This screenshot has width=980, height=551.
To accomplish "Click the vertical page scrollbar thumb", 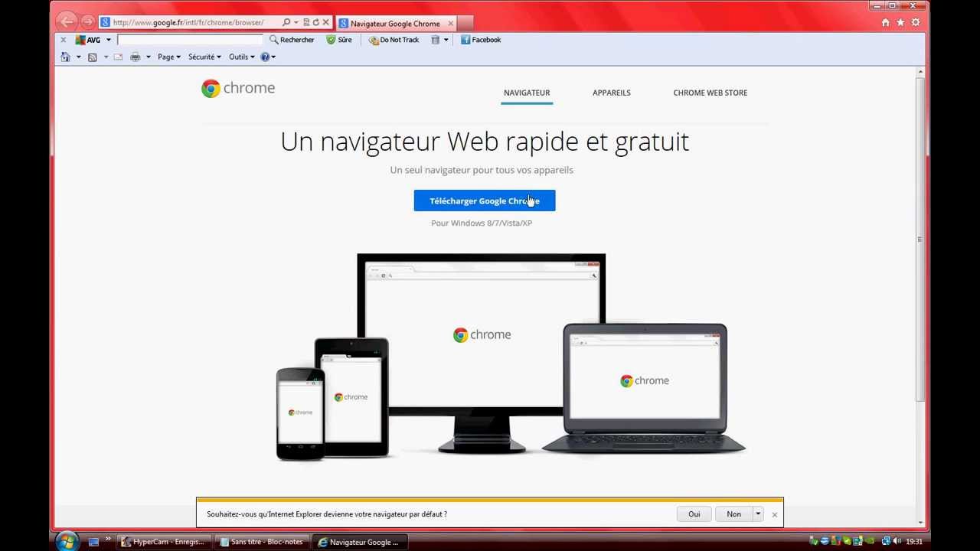I will [920, 239].
